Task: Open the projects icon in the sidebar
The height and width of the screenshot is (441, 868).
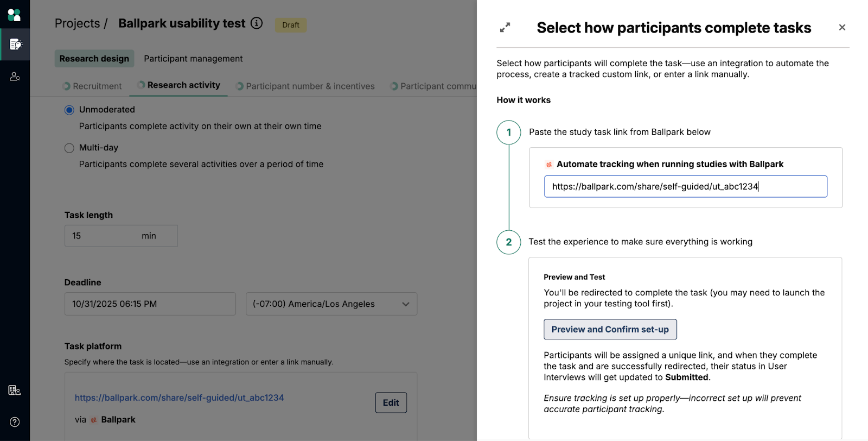Action: click(15, 45)
